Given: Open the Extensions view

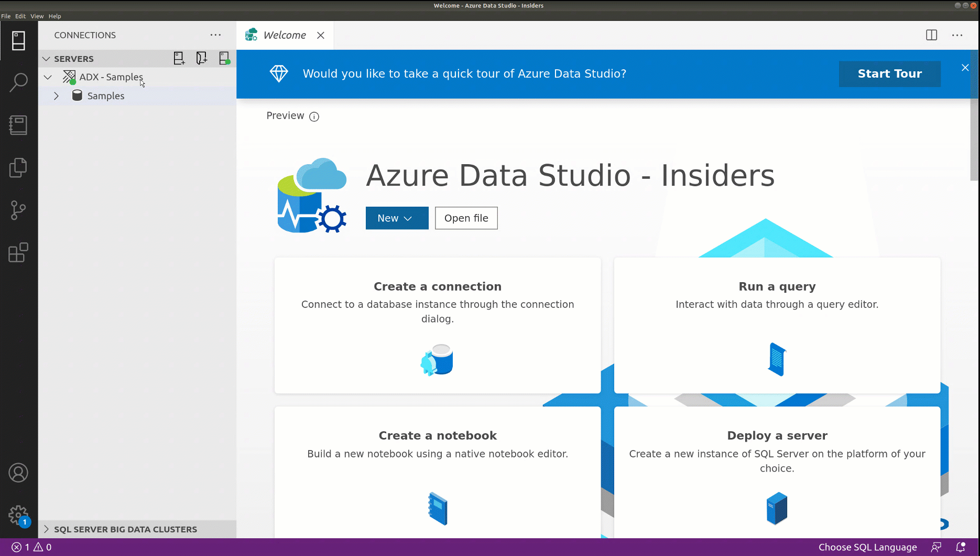Looking at the screenshot, I should [19, 252].
